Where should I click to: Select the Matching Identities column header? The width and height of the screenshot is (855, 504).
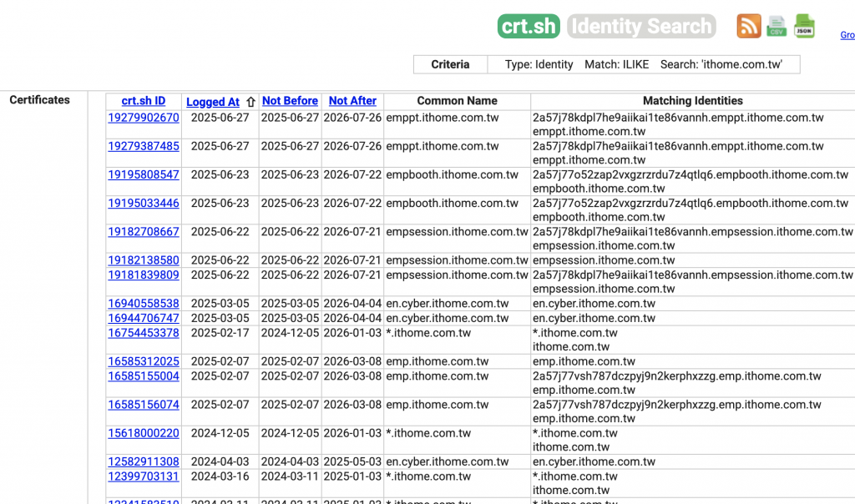692,101
